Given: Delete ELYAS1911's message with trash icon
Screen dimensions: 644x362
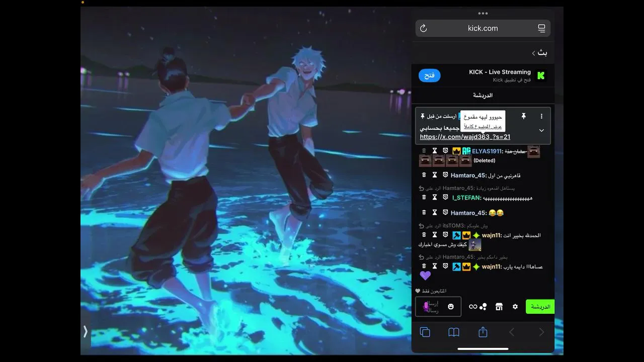Looking at the screenshot, I should tap(424, 151).
